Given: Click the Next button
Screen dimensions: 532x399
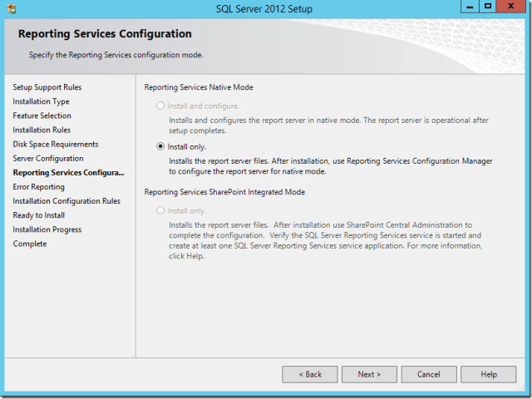Looking at the screenshot, I should point(369,374).
